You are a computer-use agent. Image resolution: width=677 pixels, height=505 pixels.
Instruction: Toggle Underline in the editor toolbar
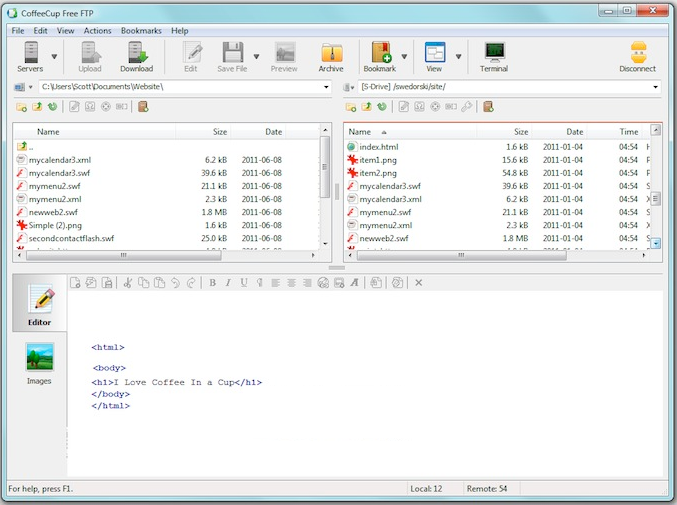coord(244,283)
